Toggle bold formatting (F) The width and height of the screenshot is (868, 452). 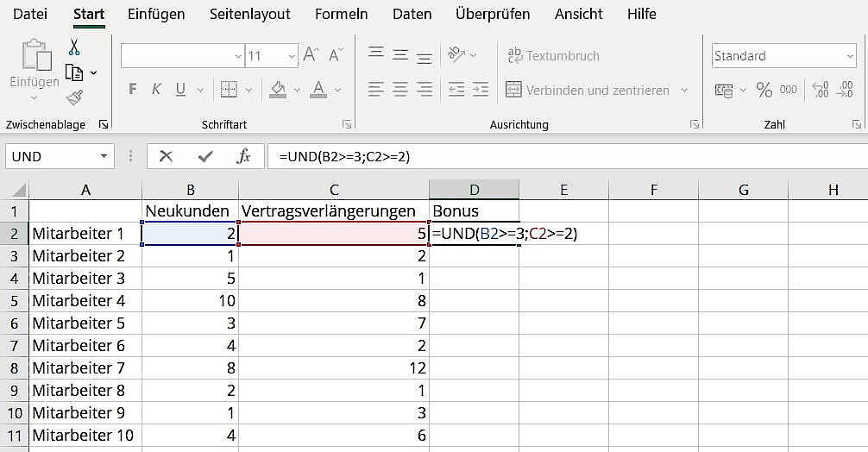pyautogui.click(x=133, y=89)
